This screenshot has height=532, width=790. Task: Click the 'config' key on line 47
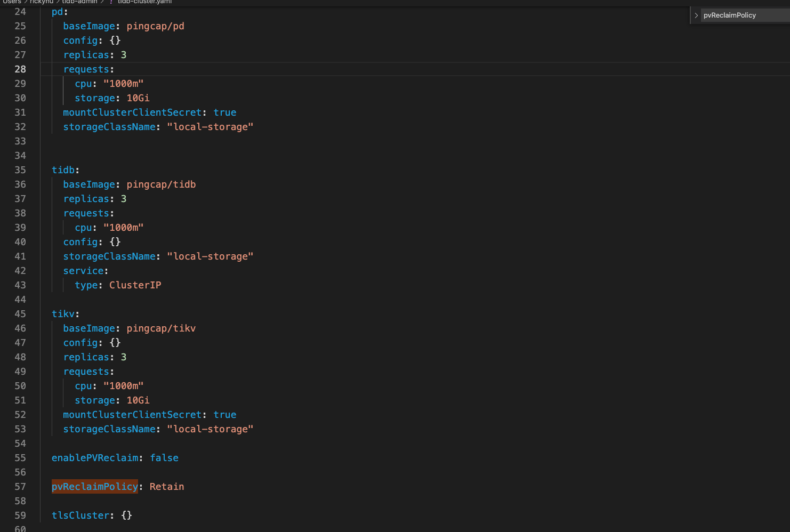(x=80, y=343)
